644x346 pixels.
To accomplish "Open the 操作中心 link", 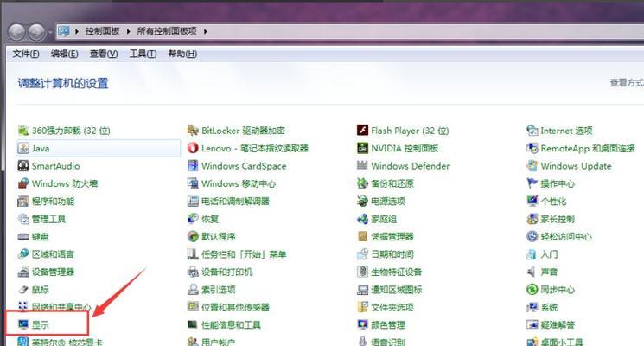I will coord(558,183).
